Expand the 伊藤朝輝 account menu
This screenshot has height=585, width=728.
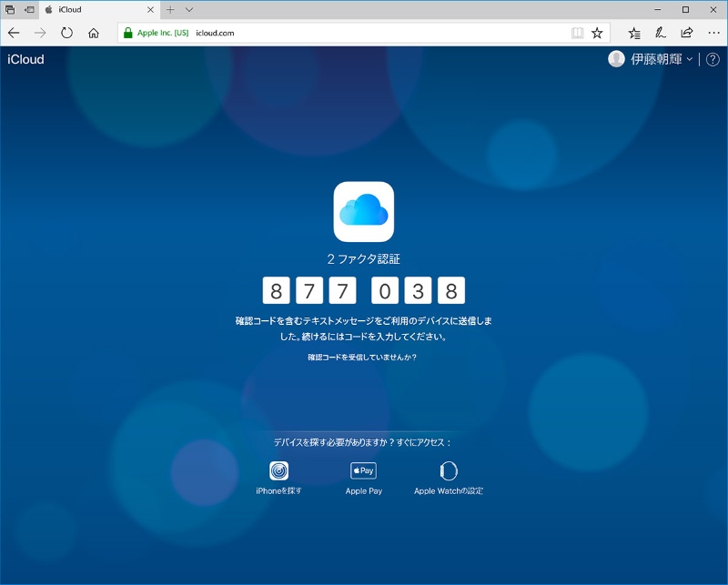click(x=662, y=59)
